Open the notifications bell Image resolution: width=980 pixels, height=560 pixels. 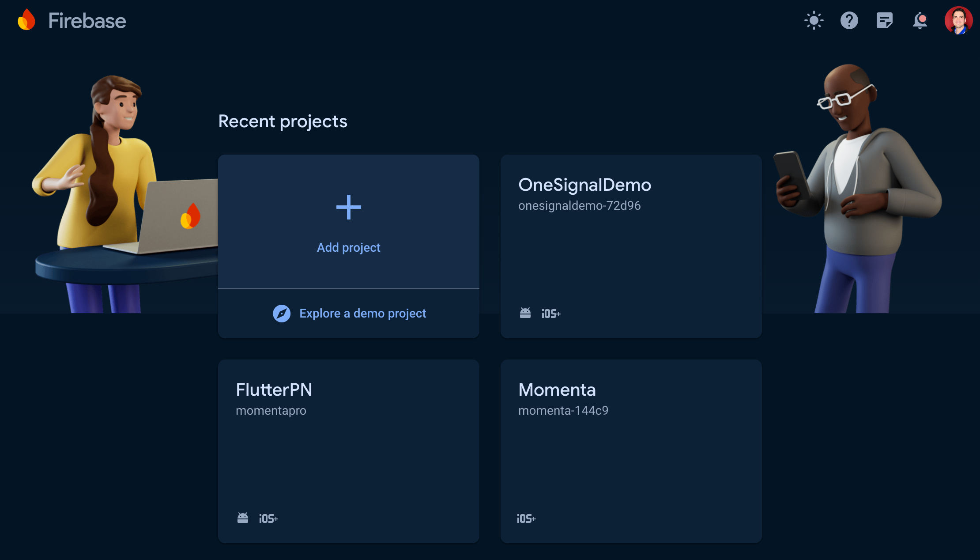[x=920, y=20]
